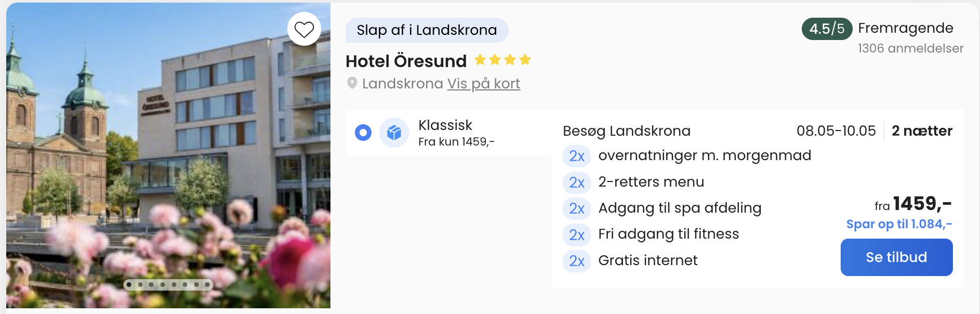Jump to the last photo carousel dot
Image resolution: width=980 pixels, height=314 pixels.
207,284
